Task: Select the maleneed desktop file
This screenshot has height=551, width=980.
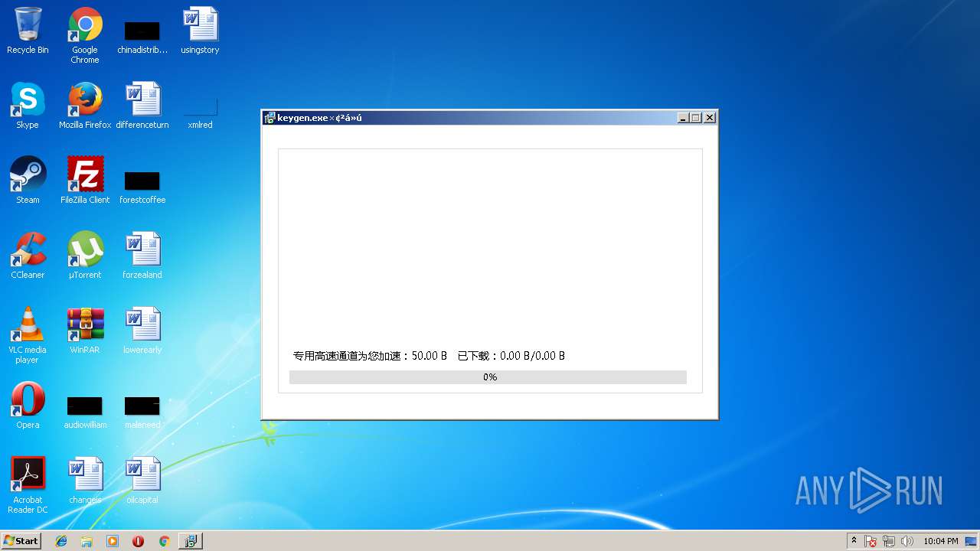Action: [x=142, y=413]
